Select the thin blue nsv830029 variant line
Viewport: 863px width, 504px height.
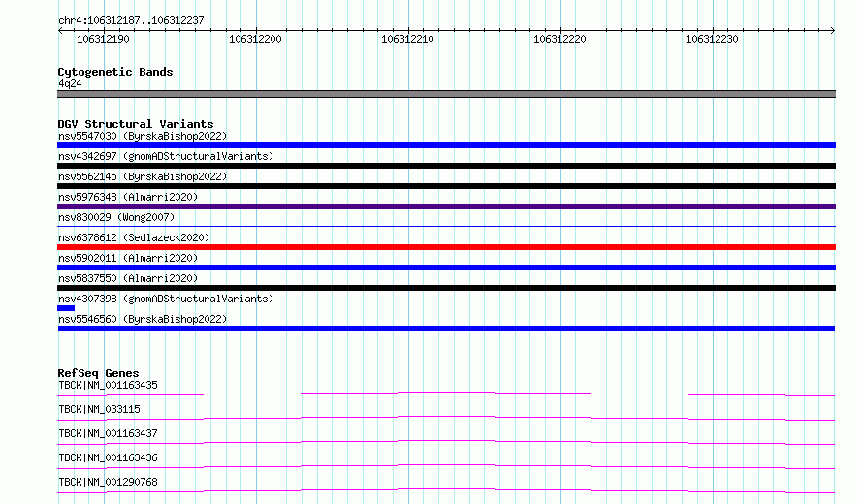446,226
